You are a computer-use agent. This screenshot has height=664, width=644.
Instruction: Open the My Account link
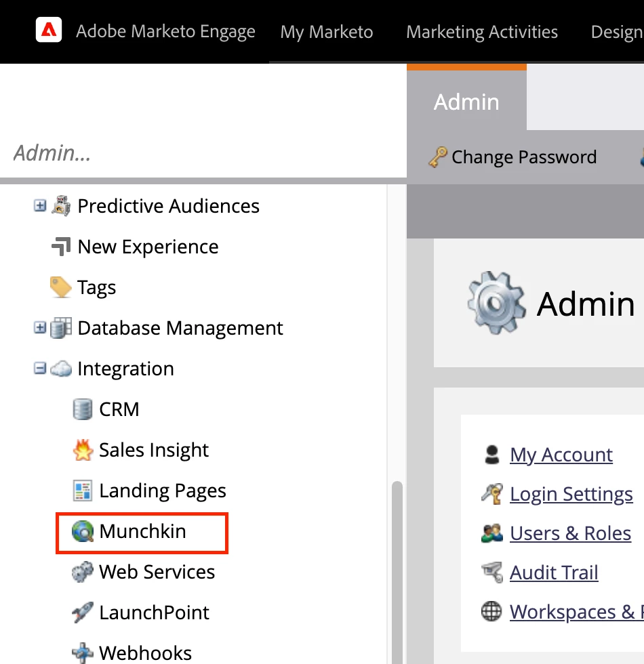[x=561, y=455]
